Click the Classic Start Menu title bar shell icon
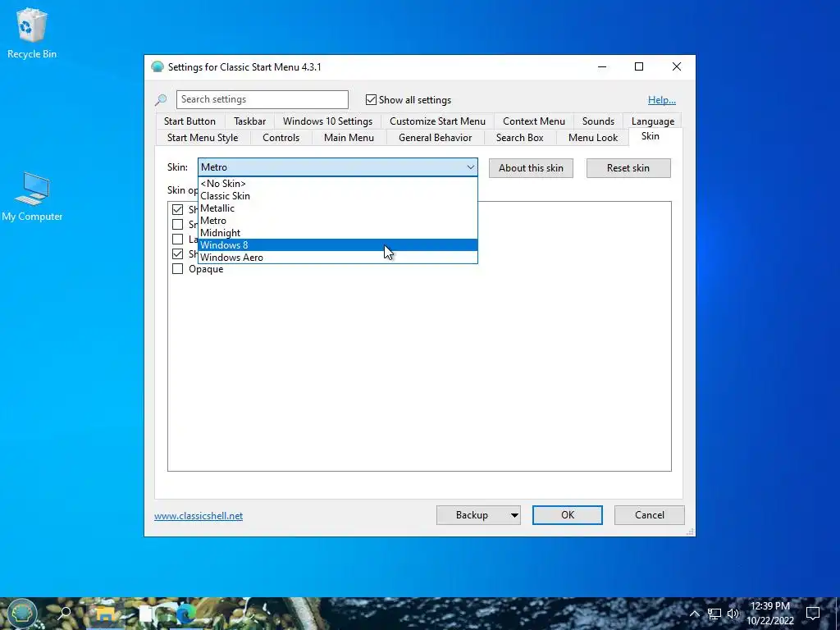Viewport: 840px width, 630px height. (157, 67)
